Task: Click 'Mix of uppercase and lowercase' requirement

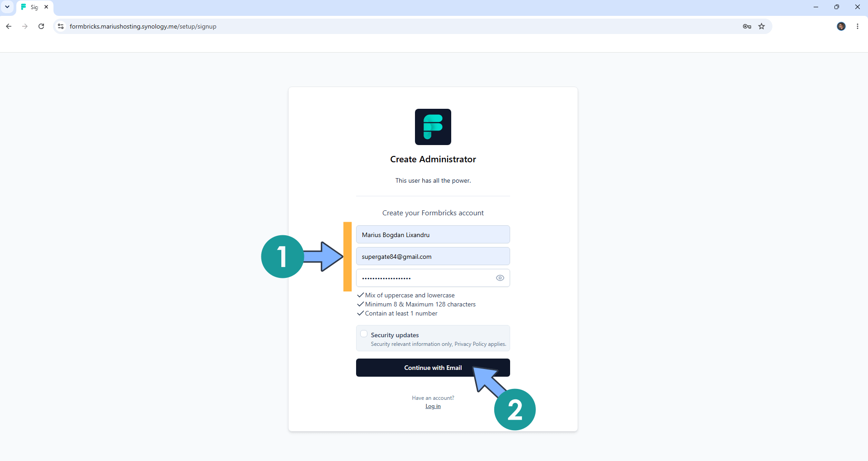Action: (x=410, y=295)
